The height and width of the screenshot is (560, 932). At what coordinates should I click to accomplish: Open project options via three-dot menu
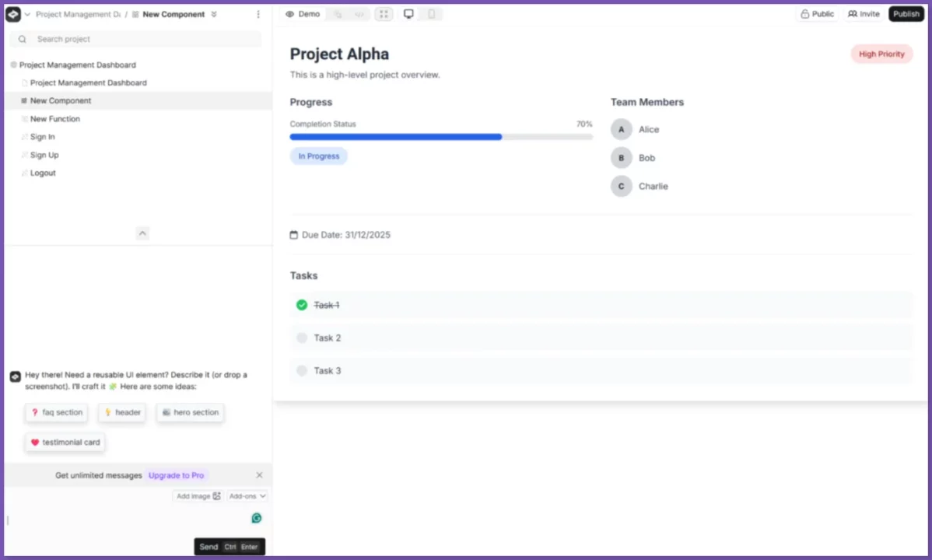258,14
